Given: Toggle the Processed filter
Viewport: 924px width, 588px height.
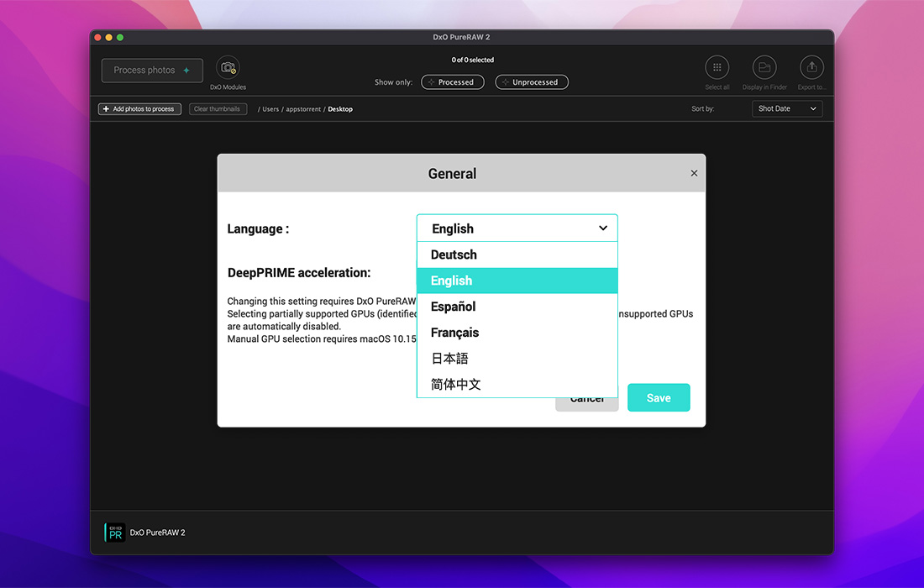Looking at the screenshot, I should point(453,82).
